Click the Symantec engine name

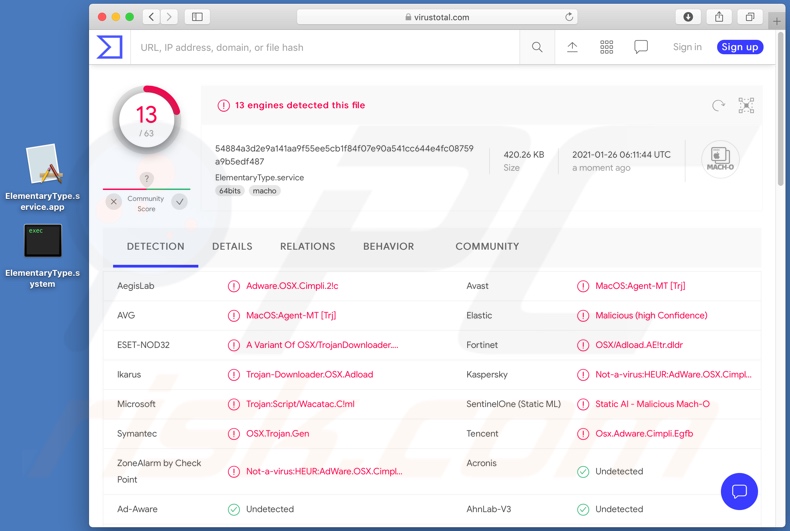tap(137, 434)
